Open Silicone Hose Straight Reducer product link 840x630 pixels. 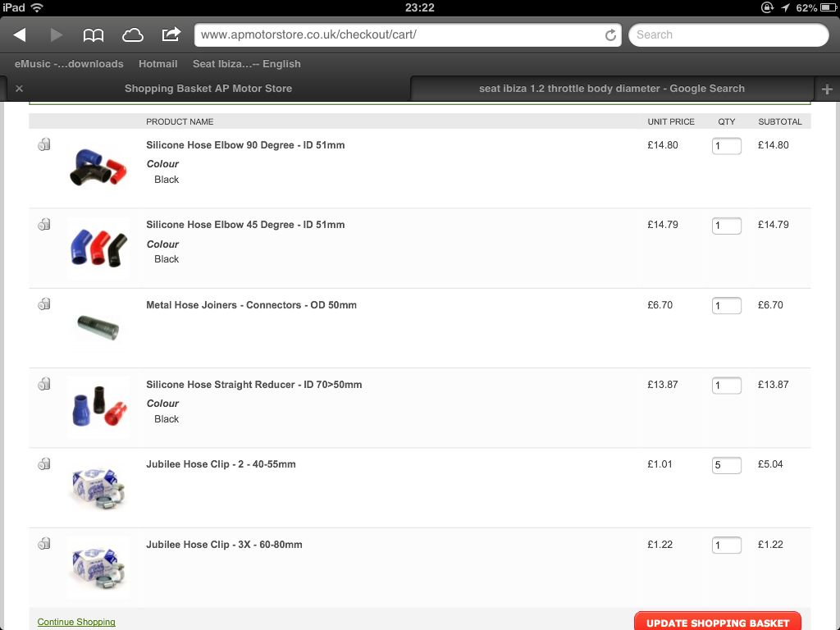254,385
